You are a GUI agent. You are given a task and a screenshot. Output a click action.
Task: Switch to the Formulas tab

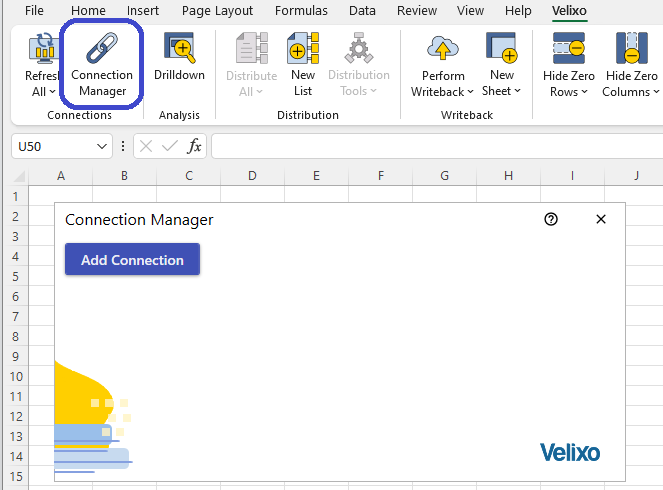pos(301,11)
